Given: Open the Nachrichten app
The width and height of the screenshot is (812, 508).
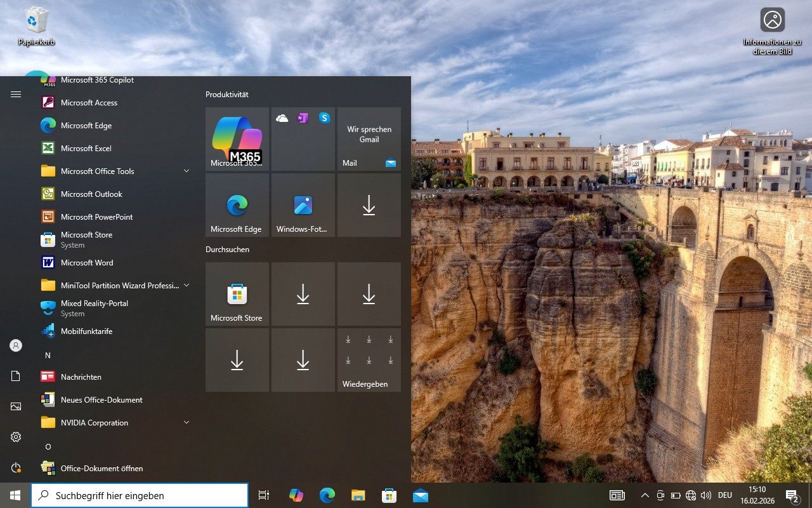Looking at the screenshot, I should point(115,377).
